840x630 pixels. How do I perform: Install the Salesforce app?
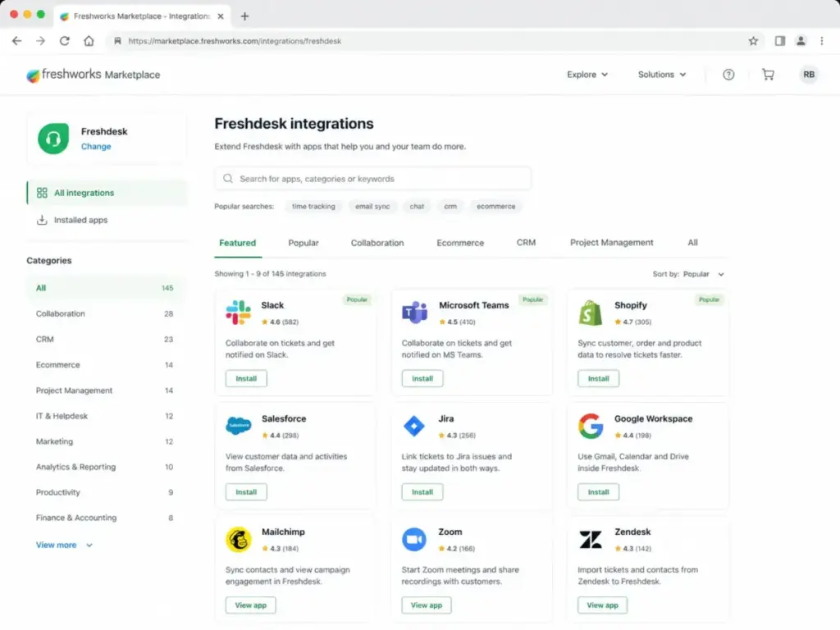pos(246,492)
